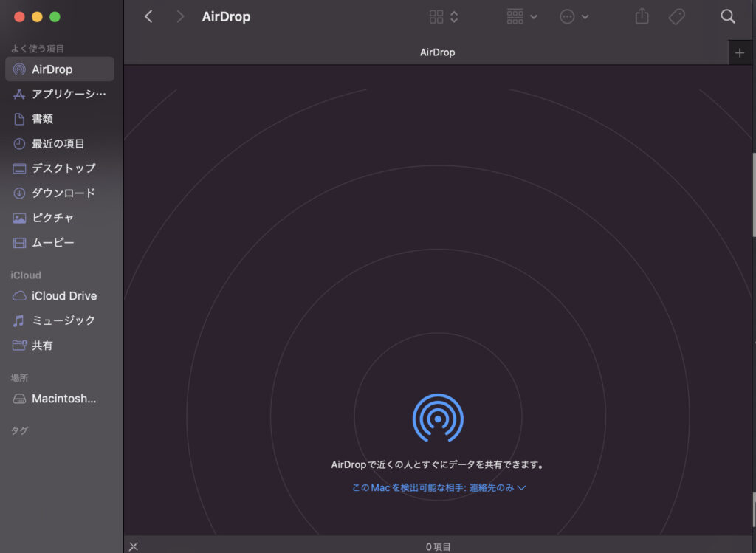Image resolution: width=756 pixels, height=553 pixels.
Task: Go back with the left chevron
Action: tap(148, 17)
